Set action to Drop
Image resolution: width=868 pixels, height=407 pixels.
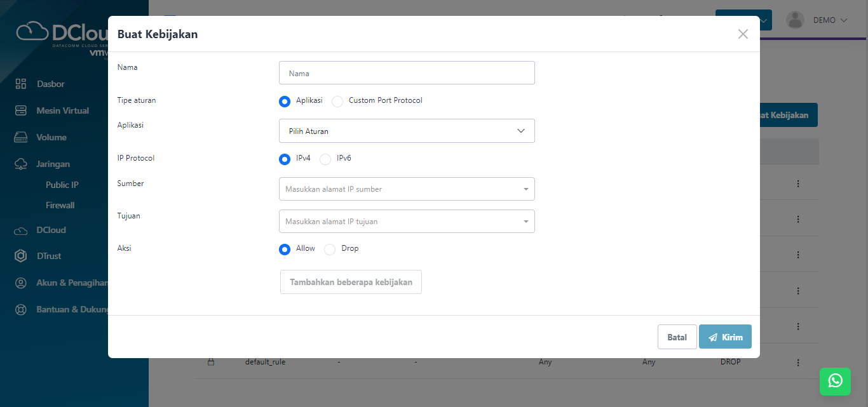click(x=330, y=249)
